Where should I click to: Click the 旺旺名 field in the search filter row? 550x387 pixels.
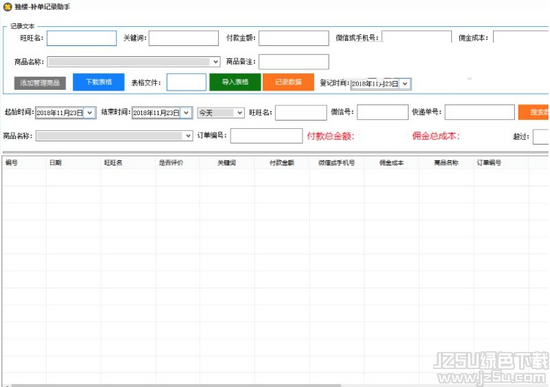point(301,113)
